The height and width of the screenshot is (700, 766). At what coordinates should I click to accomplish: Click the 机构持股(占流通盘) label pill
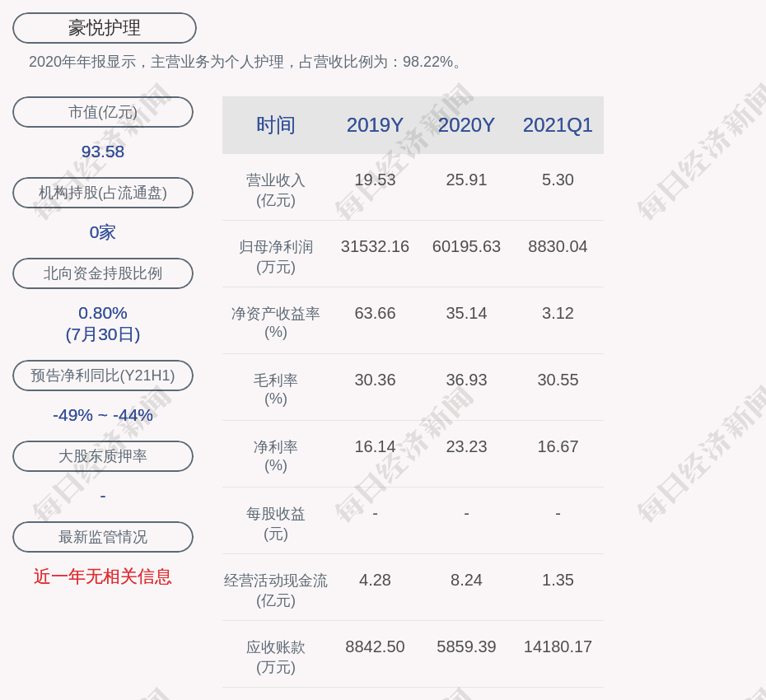[103, 193]
